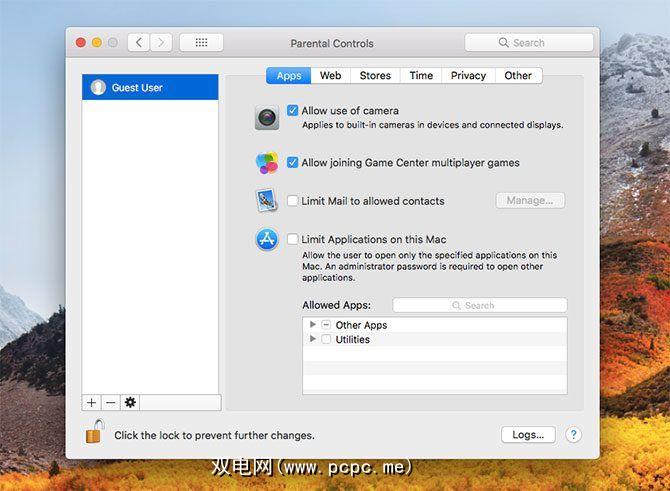670x491 pixels.
Task: Show all preferences with the grid button
Action: tap(201, 42)
